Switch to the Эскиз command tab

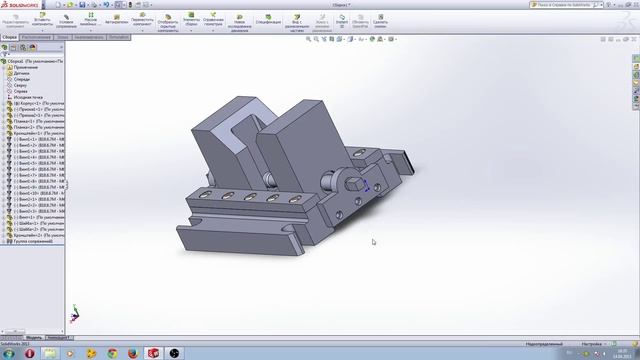(x=62, y=37)
